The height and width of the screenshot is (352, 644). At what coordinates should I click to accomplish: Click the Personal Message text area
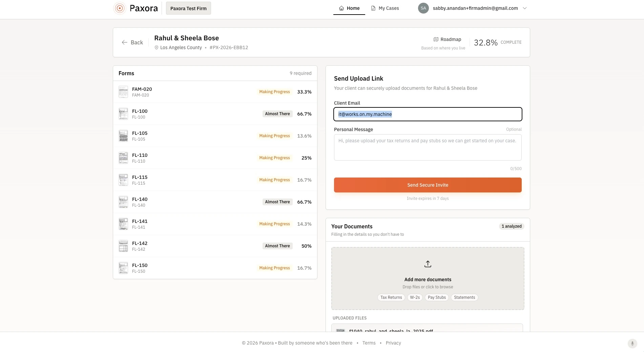pos(428,147)
